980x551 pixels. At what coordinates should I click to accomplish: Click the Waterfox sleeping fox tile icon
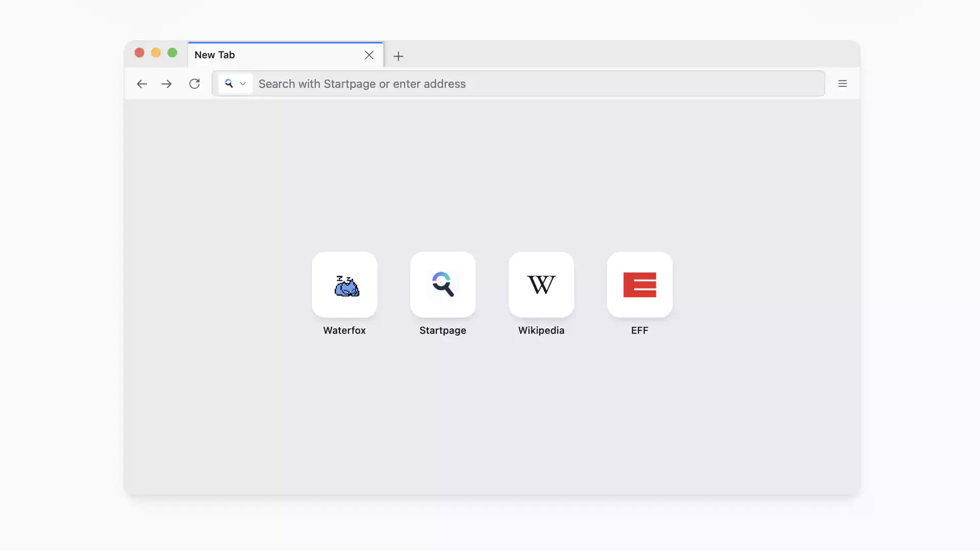click(x=345, y=284)
